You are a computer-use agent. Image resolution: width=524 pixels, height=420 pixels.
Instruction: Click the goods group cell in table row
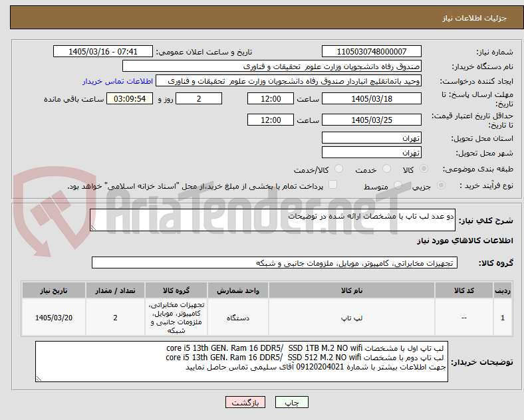(176, 318)
